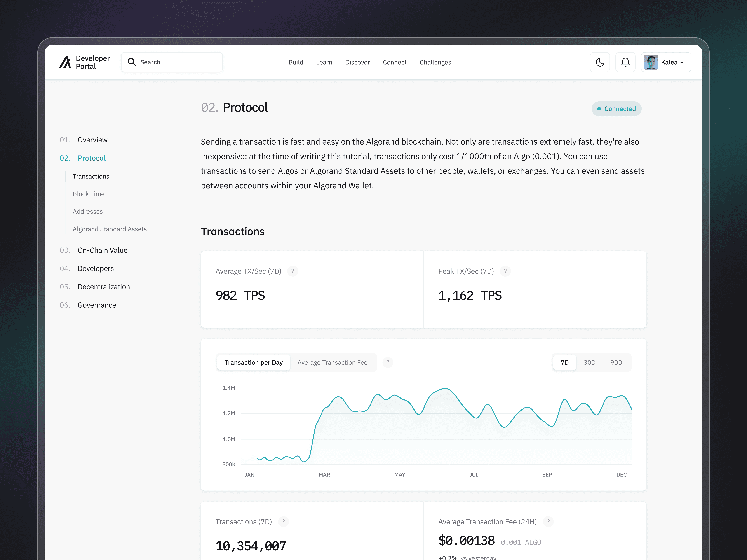This screenshot has width=747, height=560.
Task: Toggle dark mode with moon icon
Action: click(600, 62)
